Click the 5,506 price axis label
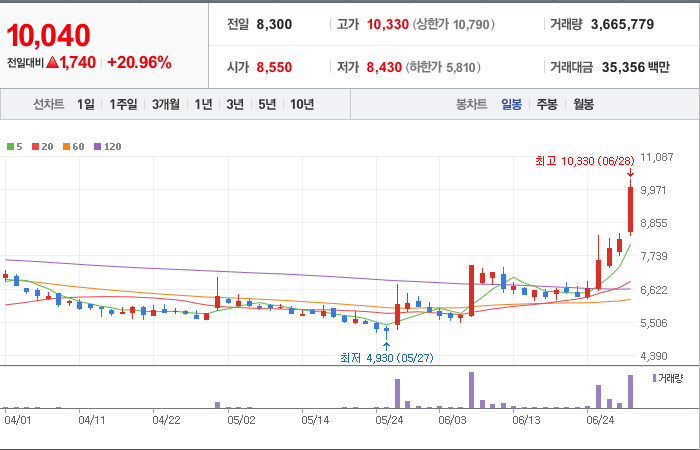The width and height of the screenshot is (700, 450). [654, 323]
